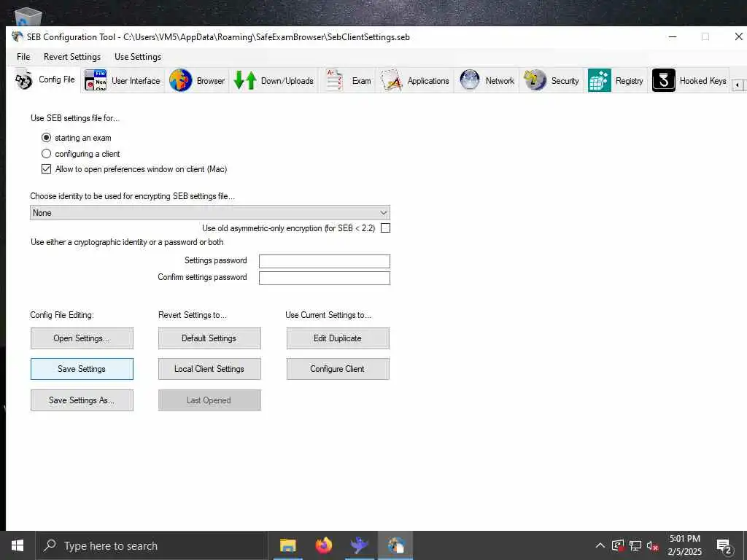
Task: Open the notification center icon
Action: point(724,546)
